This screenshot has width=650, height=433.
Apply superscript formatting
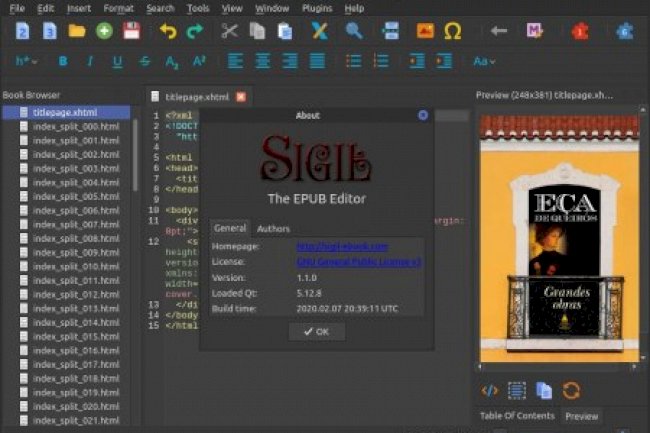tap(199, 61)
